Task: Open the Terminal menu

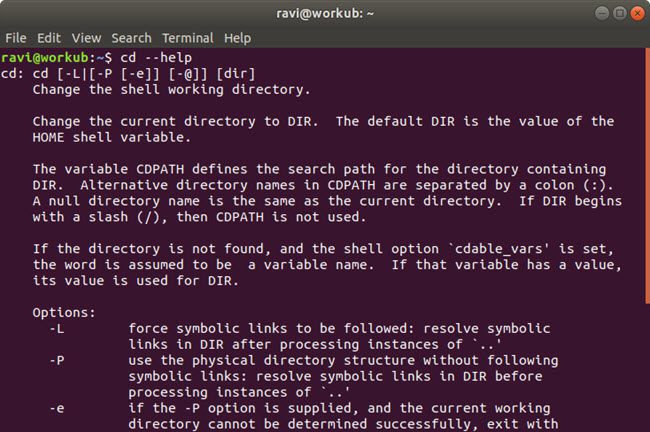Action: pyautogui.click(x=189, y=38)
